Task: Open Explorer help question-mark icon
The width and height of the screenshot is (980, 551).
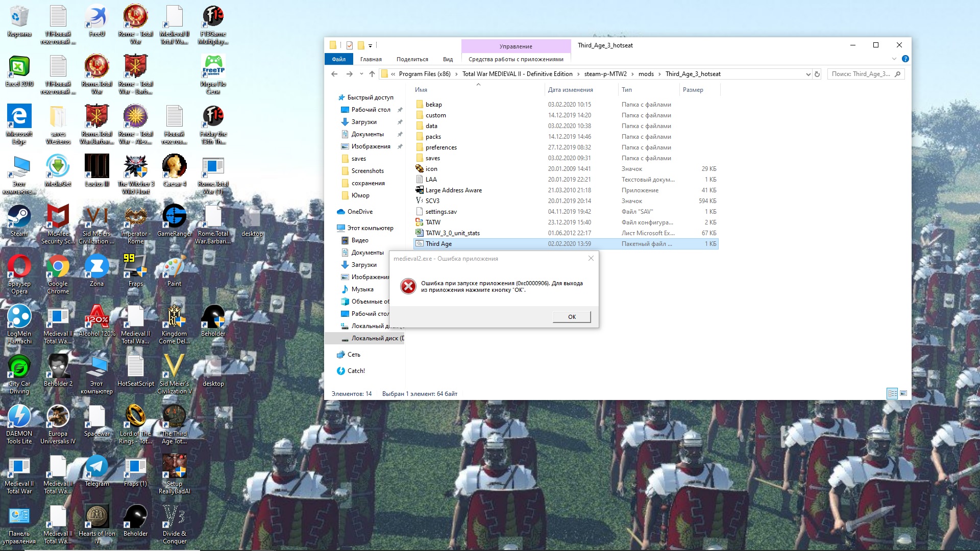Action: 905,59
